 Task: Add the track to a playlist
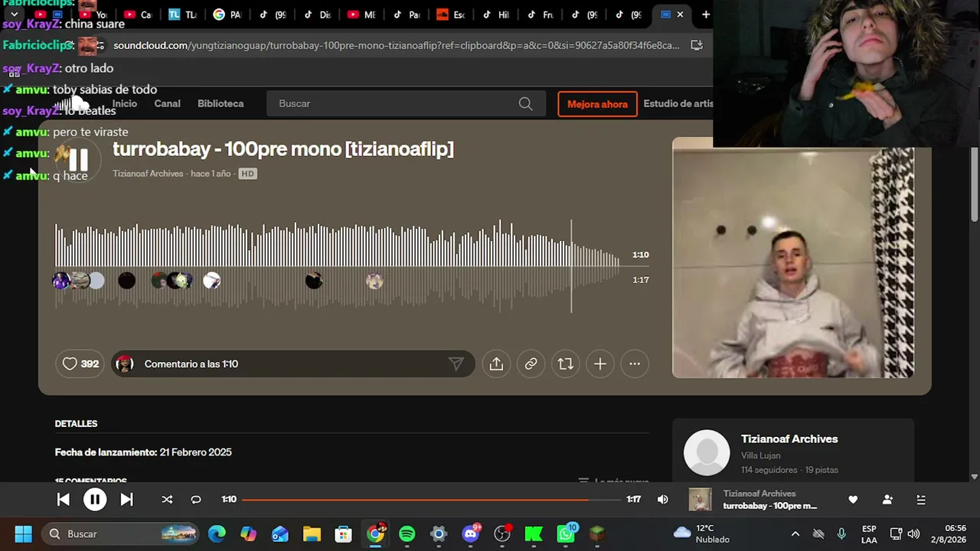[x=600, y=364]
